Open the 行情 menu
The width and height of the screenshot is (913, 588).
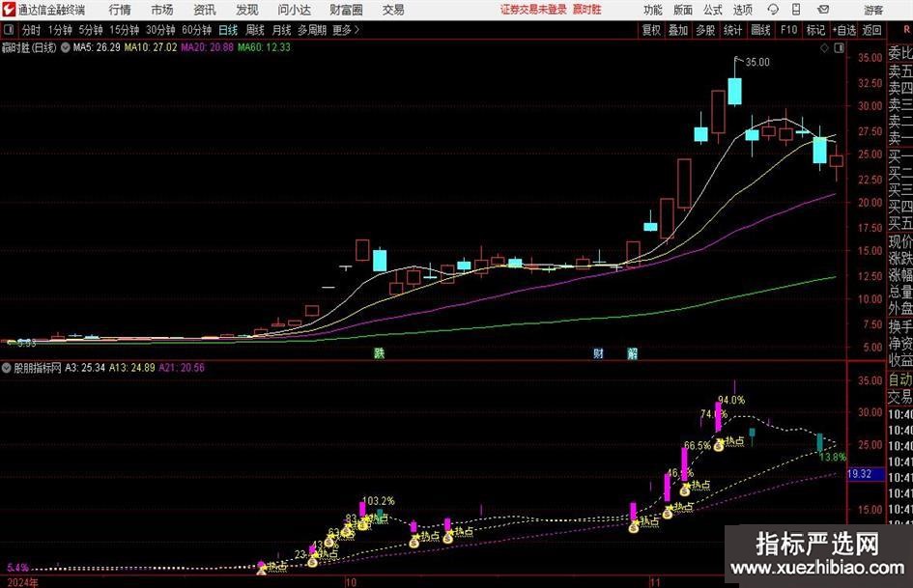[x=120, y=10]
